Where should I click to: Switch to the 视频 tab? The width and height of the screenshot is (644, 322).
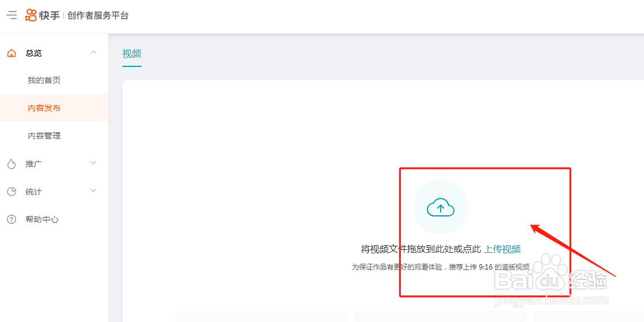tap(132, 54)
